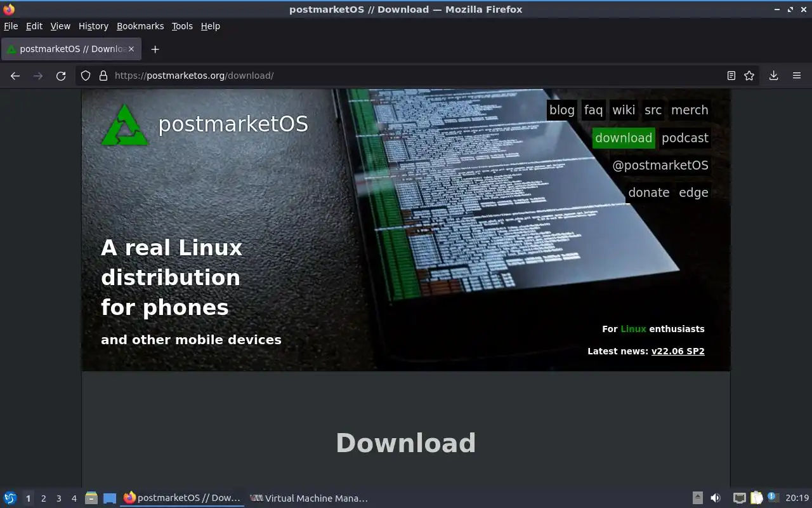Click the Download page heading
Image resolution: width=812 pixels, height=508 pixels.
tap(406, 443)
